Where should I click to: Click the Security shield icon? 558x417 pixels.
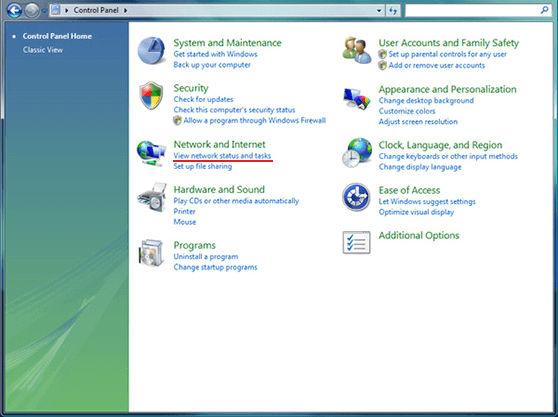[151, 95]
